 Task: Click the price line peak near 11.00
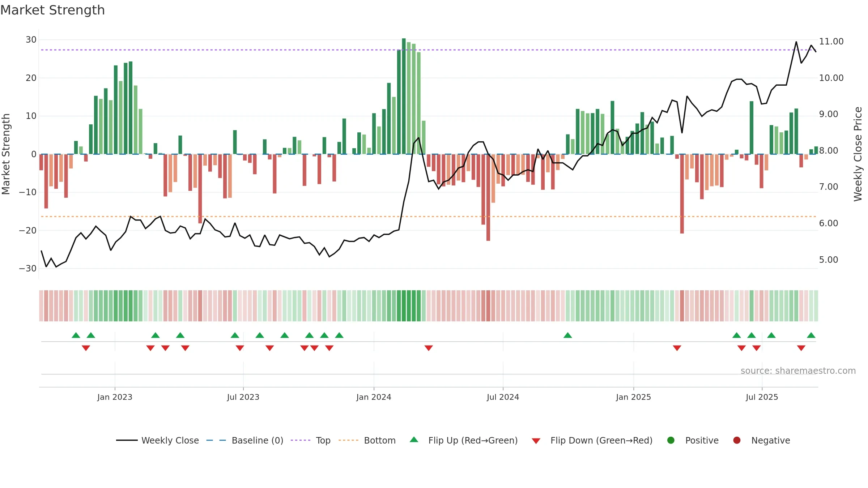click(x=796, y=42)
